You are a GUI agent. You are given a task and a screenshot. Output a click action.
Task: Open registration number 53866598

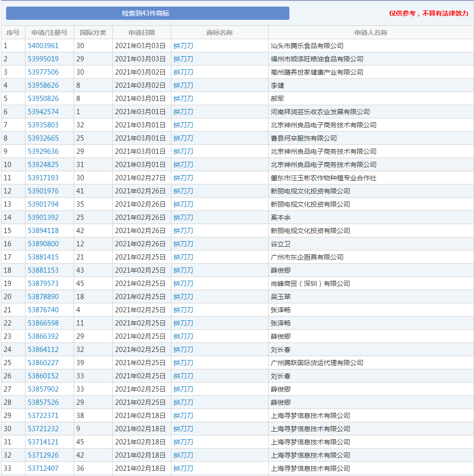click(43, 323)
